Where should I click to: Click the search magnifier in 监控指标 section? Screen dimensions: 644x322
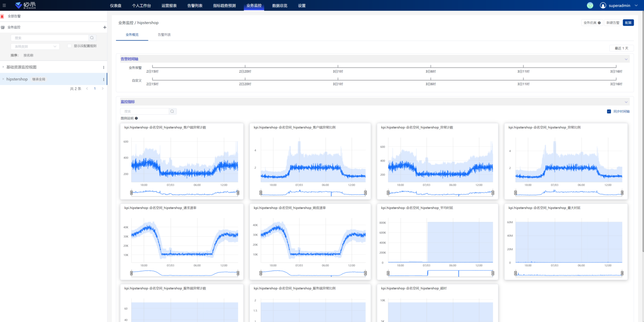(172, 111)
